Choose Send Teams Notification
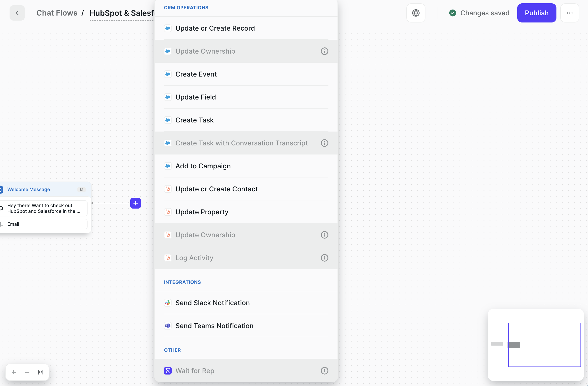 click(246, 326)
